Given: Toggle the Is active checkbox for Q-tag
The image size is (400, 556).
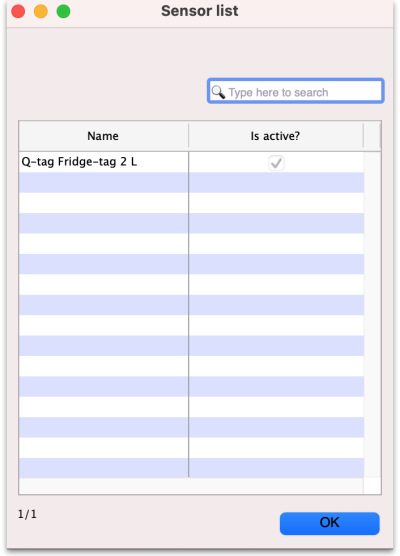Looking at the screenshot, I should point(276,163).
